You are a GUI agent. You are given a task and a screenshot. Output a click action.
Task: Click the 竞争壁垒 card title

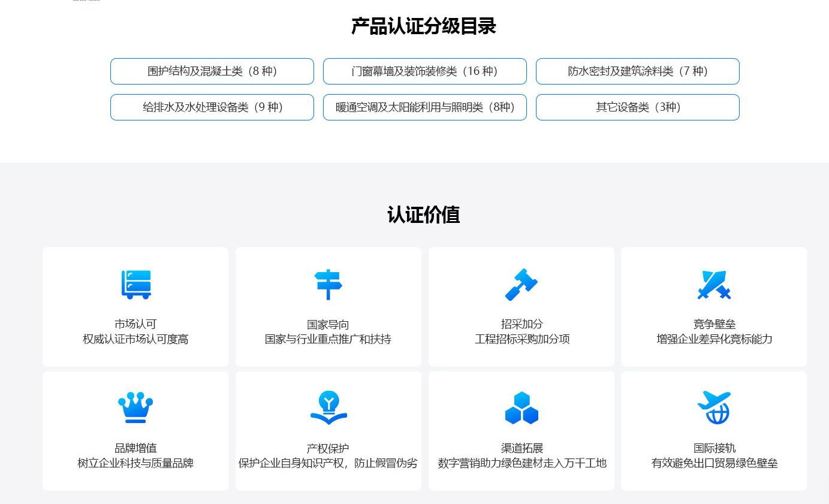[715, 324]
